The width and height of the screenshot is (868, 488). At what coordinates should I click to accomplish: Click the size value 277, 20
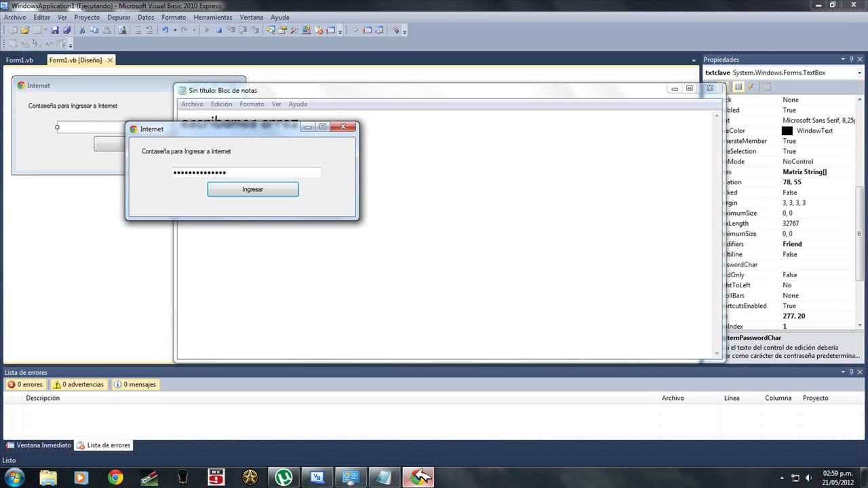click(x=794, y=317)
